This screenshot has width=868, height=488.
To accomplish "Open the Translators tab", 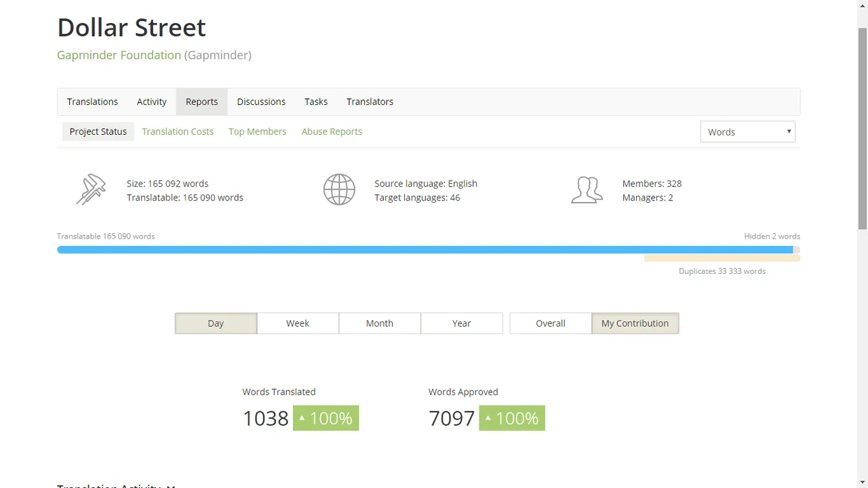I will (x=370, y=102).
